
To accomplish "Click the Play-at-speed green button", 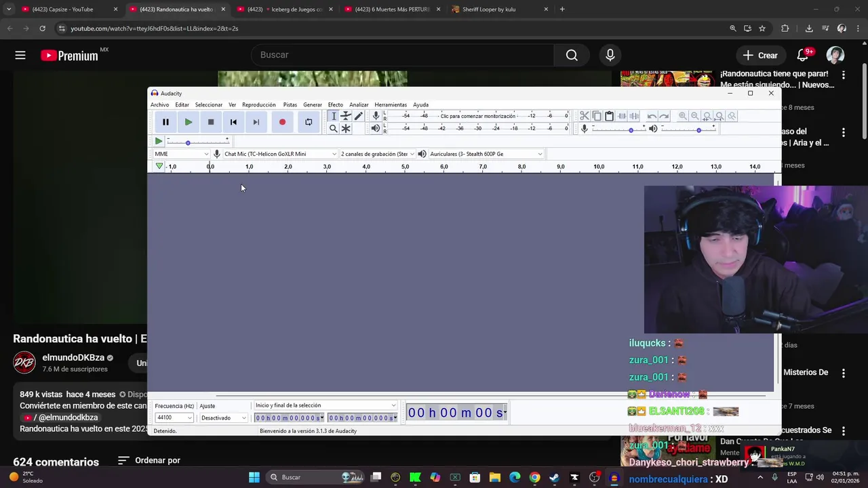I will point(159,141).
